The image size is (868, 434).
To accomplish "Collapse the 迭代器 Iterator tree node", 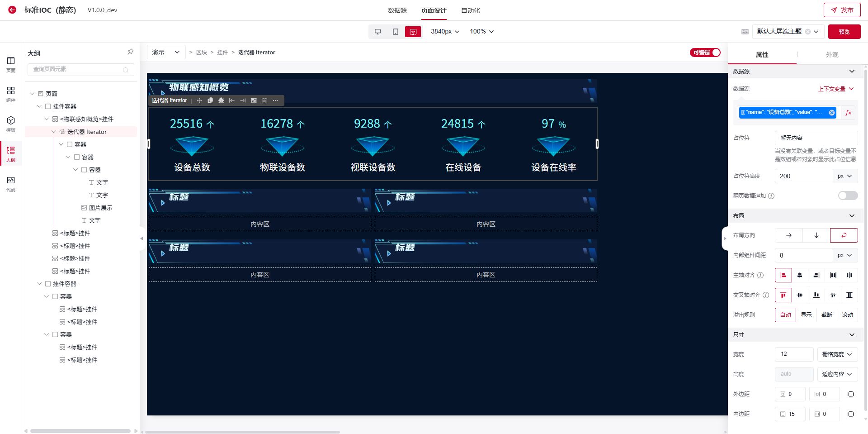I will click(x=54, y=132).
